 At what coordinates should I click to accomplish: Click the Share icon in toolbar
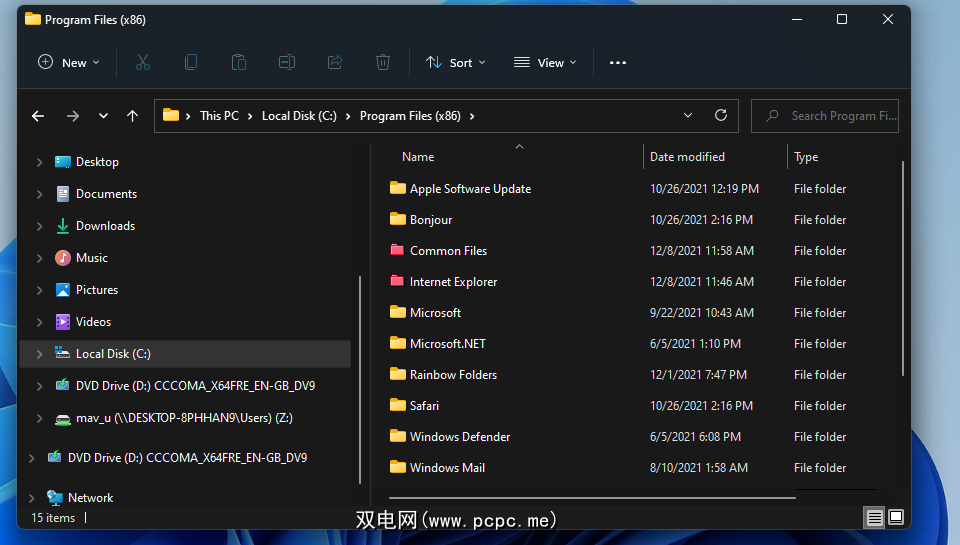coord(335,62)
